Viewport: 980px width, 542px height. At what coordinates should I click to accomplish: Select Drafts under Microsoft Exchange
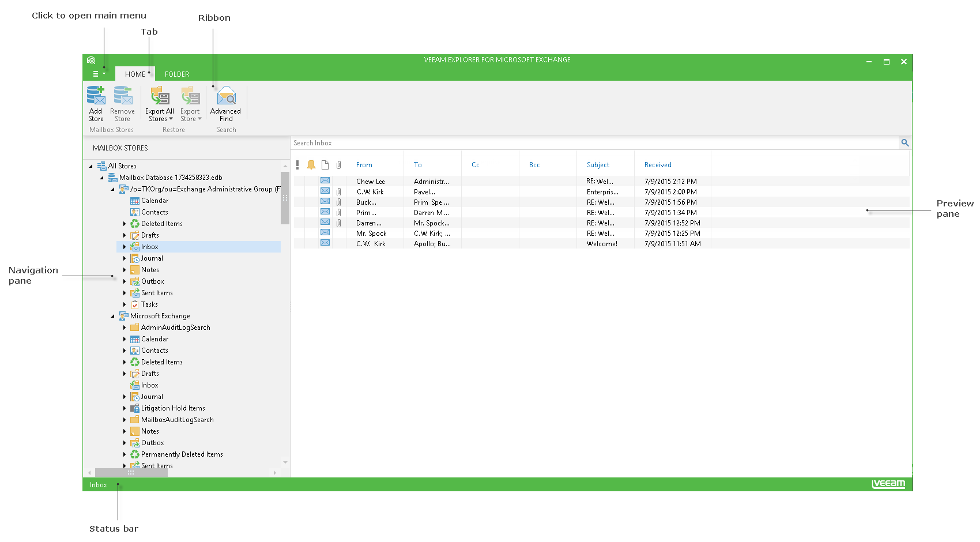[x=150, y=374]
